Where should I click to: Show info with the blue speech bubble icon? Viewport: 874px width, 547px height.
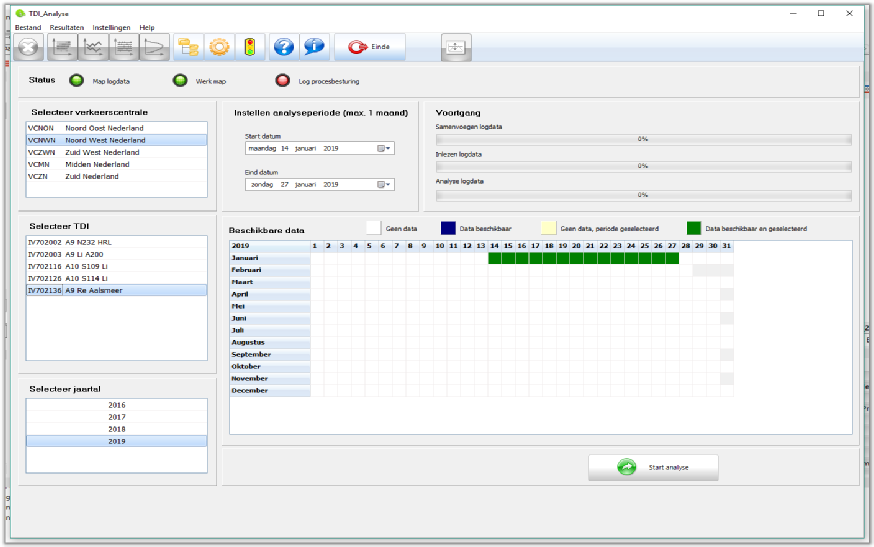[314, 47]
